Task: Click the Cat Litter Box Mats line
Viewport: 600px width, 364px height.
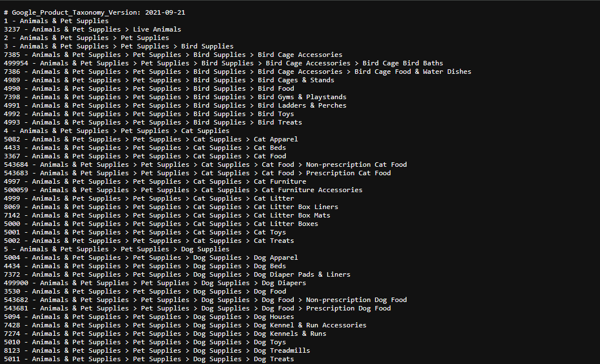Action: click(x=167, y=215)
